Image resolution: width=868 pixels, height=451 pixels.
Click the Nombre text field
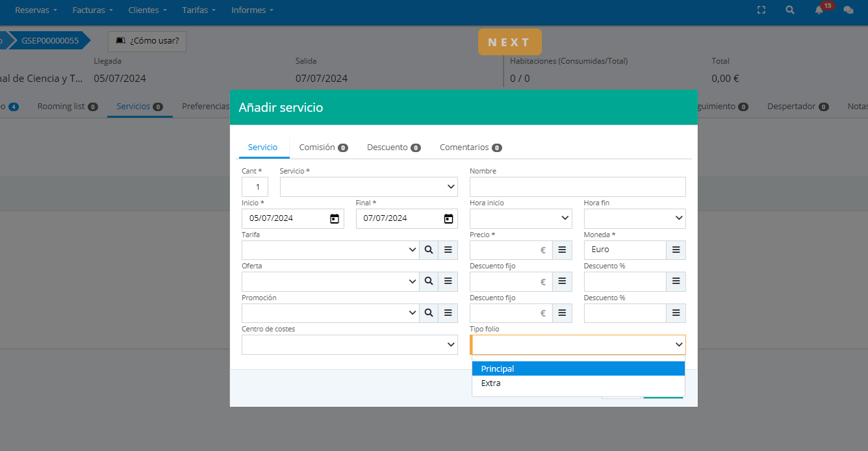pyautogui.click(x=578, y=187)
